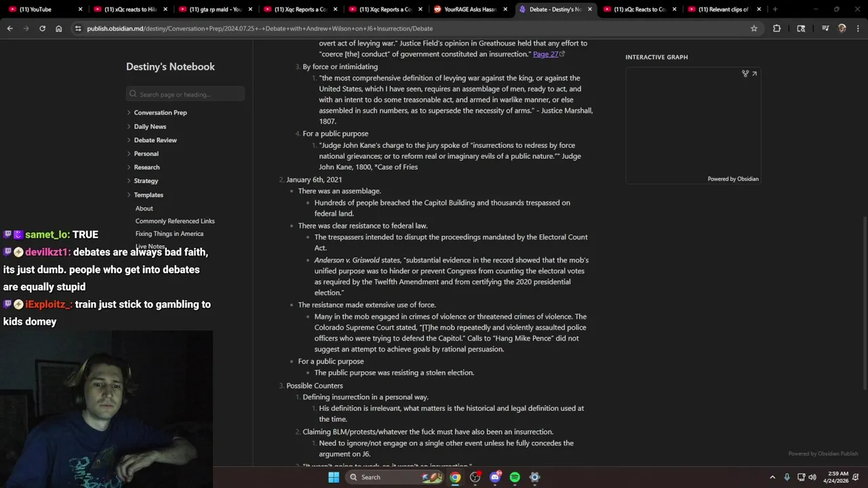This screenshot has height=488, width=868.
Task: Click the Search page or heading field
Action: point(185,94)
